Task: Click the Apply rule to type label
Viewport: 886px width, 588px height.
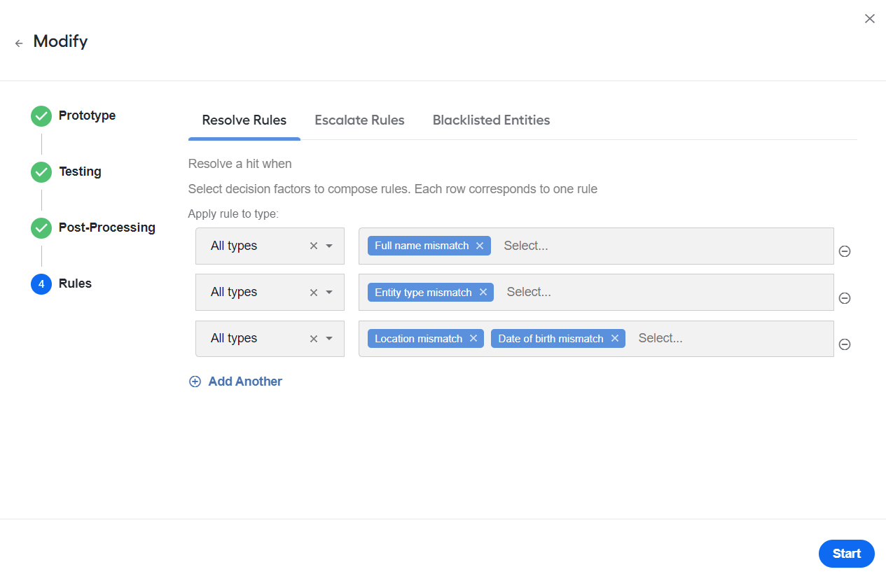Action: (233, 213)
